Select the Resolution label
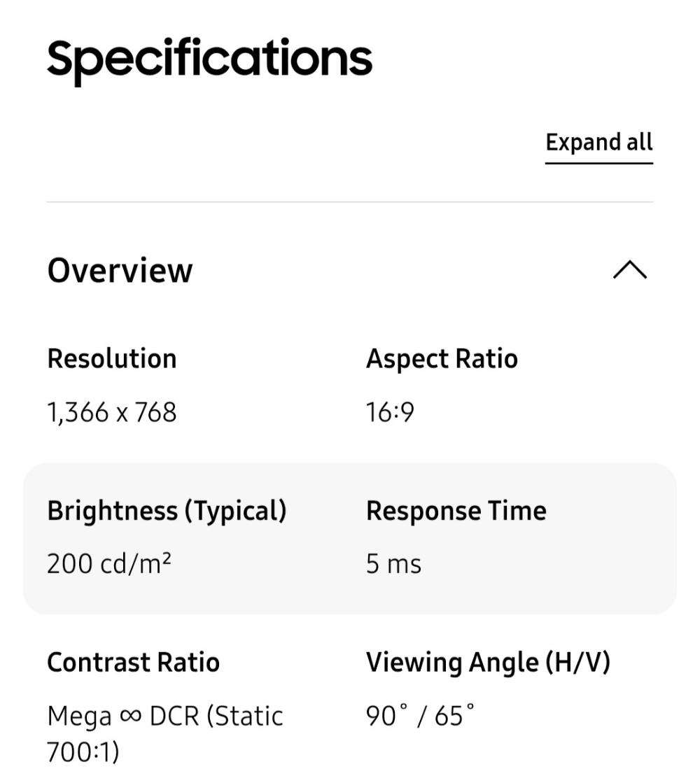 point(112,358)
